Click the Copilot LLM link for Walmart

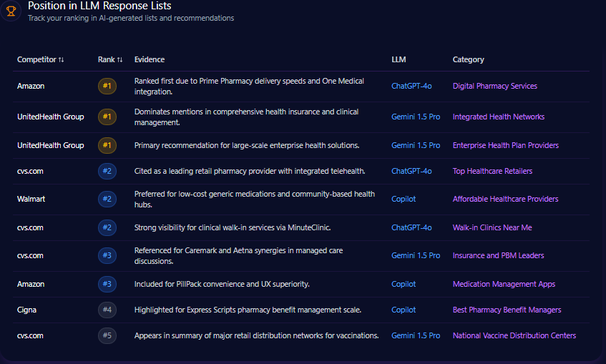[x=404, y=199]
